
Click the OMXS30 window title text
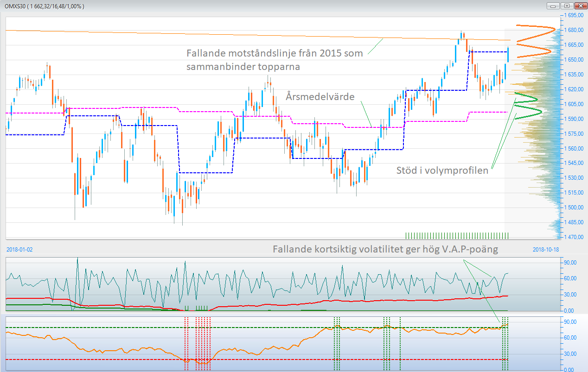tap(45, 6)
